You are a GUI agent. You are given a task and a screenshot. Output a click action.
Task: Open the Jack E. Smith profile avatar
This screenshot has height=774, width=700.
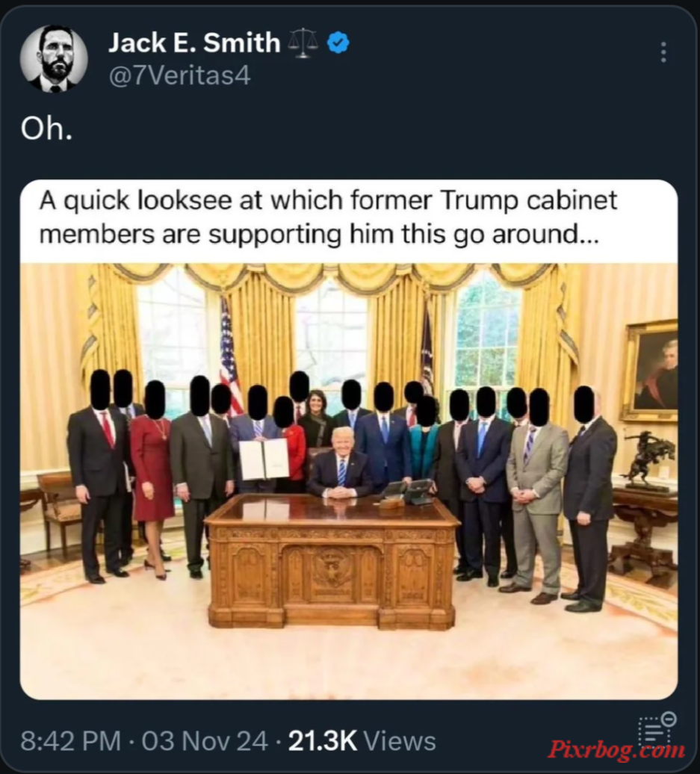tap(54, 58)
